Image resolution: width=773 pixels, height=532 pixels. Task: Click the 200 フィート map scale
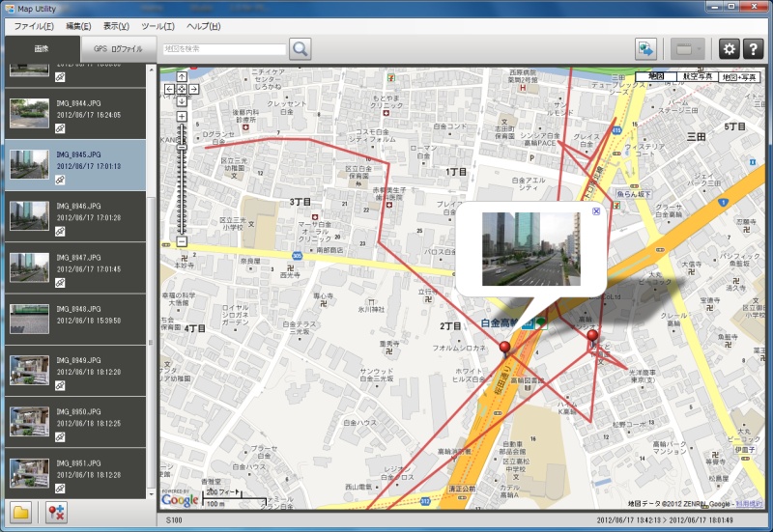click(x=223, y=492)
